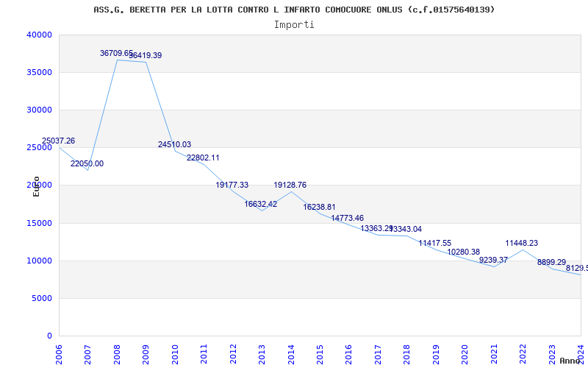Click the 2012 x-axis year label
The width and height of the screenshot is (588, 368).
233,354
